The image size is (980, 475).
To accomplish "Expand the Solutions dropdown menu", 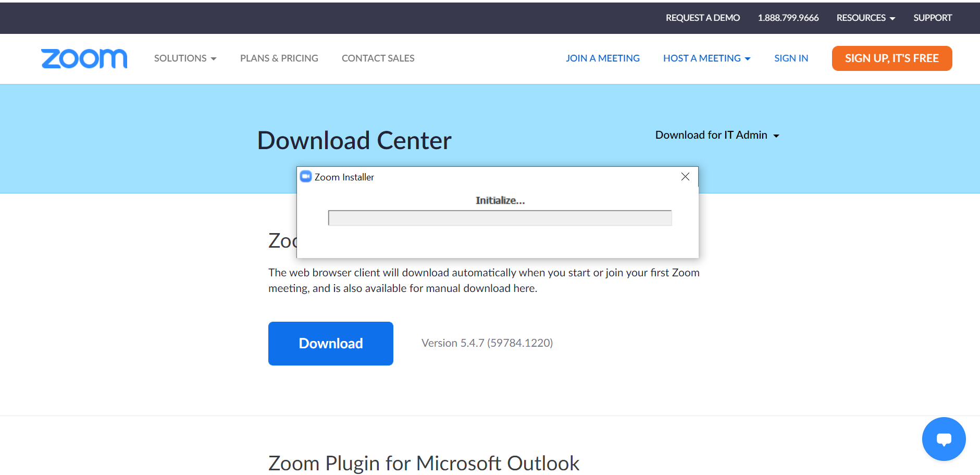I will point(185,58).
